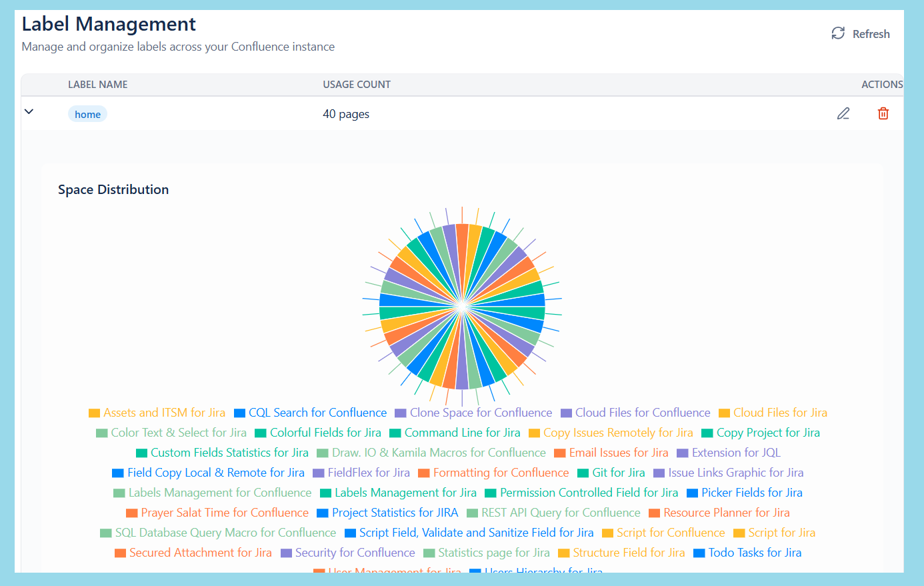Select Draw. IO & Kamila Macros legend

click(x=432, y=453)
